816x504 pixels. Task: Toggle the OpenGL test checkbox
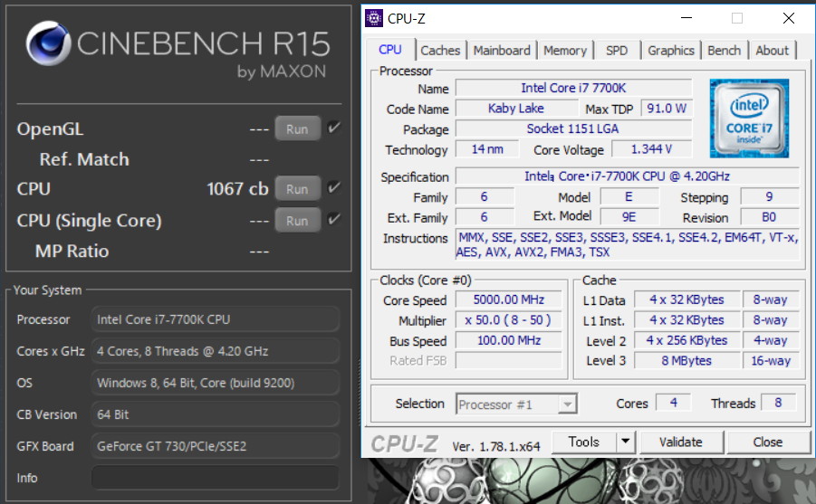(333, 128)
